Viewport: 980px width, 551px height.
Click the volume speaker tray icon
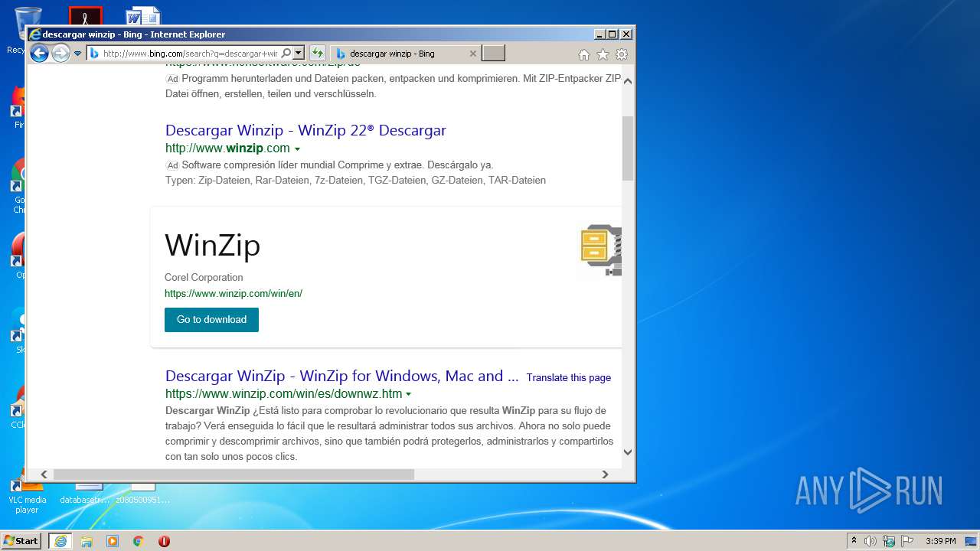(871, 541)
